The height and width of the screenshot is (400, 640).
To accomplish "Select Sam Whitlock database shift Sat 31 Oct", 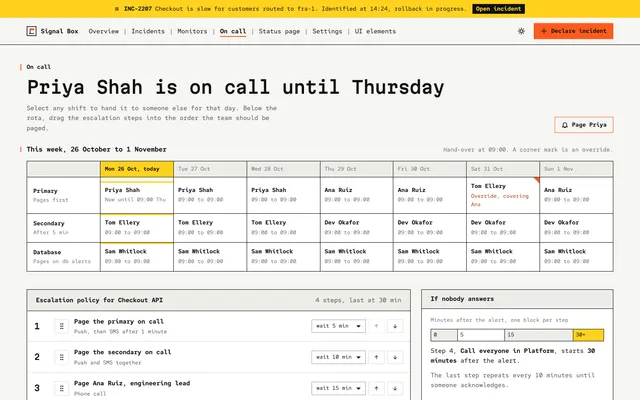I will (x=503, y=257).
